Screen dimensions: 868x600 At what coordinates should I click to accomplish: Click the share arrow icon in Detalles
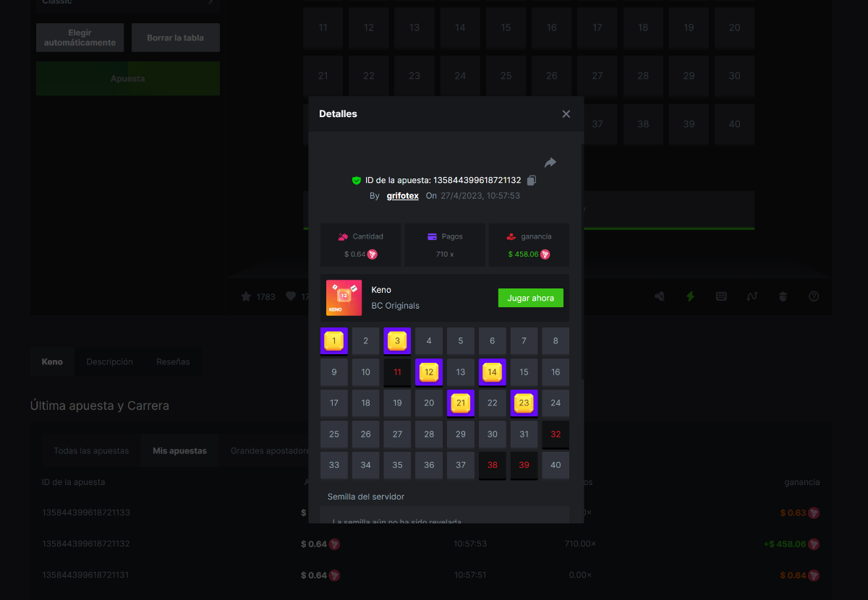coord(550,163)
